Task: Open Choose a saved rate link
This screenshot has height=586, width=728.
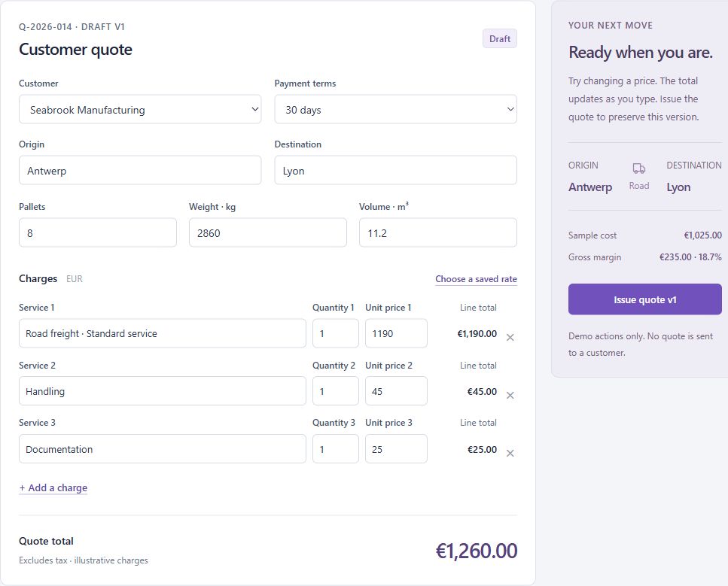Action: pos(476,279)
